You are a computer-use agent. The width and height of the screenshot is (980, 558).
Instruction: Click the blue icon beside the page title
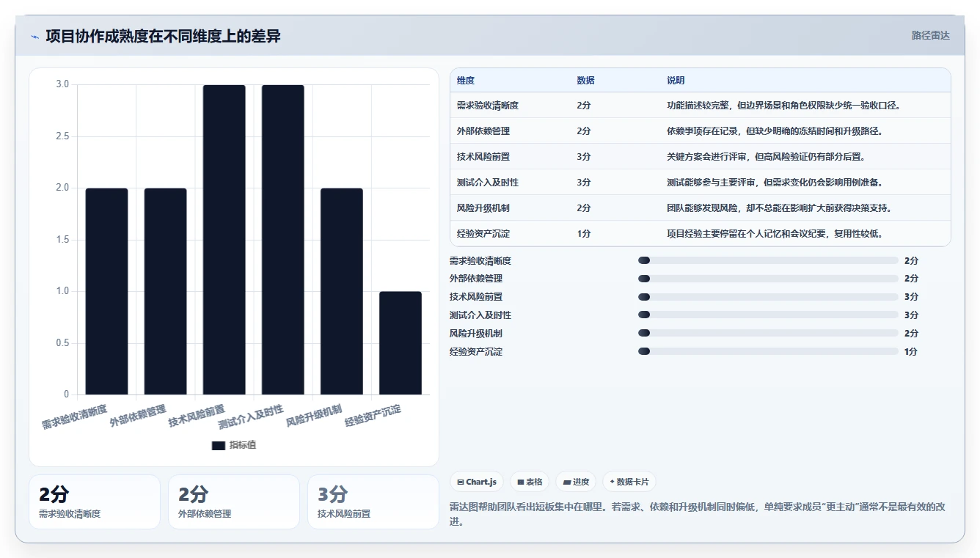(34, 37)
